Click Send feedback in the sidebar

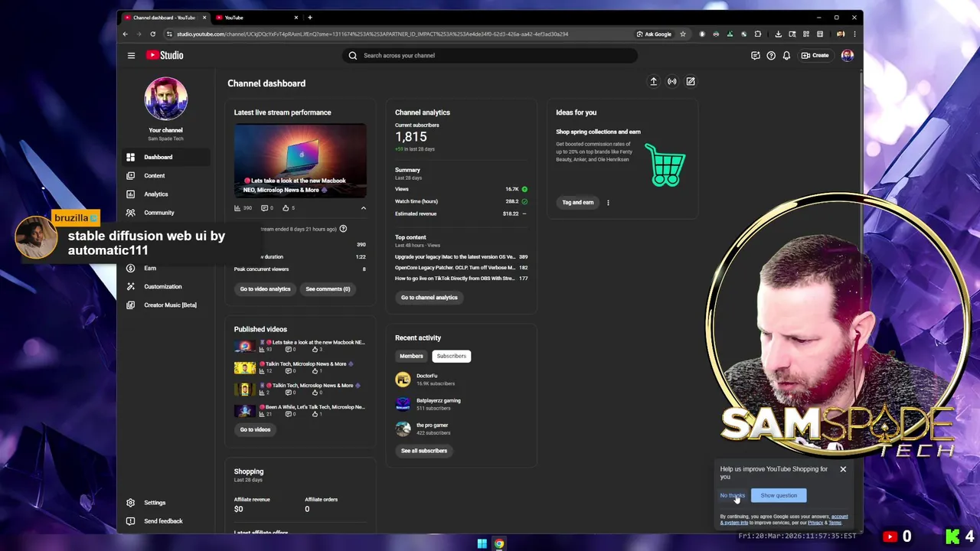tap(166, 521)
